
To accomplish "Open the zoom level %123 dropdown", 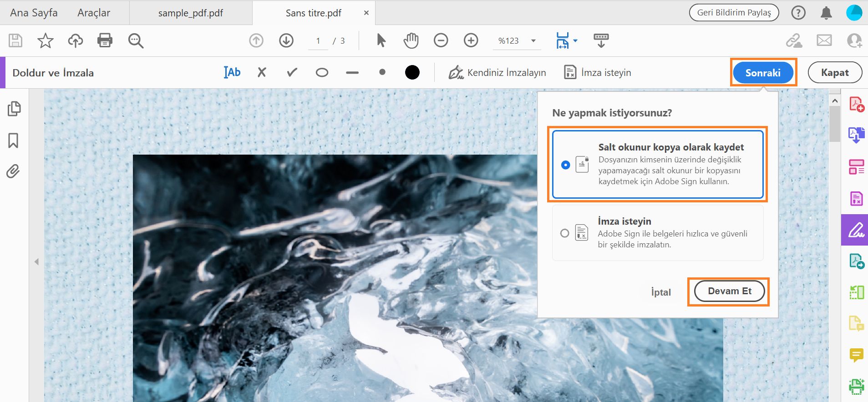I will [x=516, y=41].
